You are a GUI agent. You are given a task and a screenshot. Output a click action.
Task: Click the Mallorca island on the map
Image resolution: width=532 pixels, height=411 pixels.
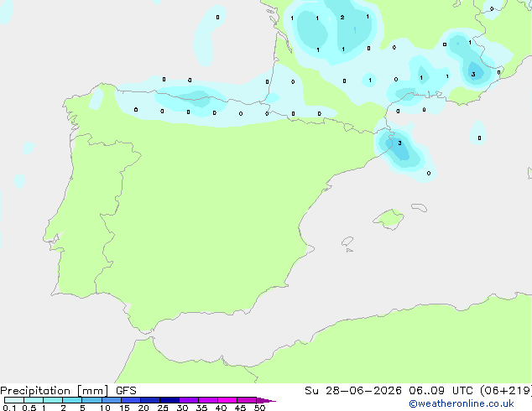click(389, 219)
